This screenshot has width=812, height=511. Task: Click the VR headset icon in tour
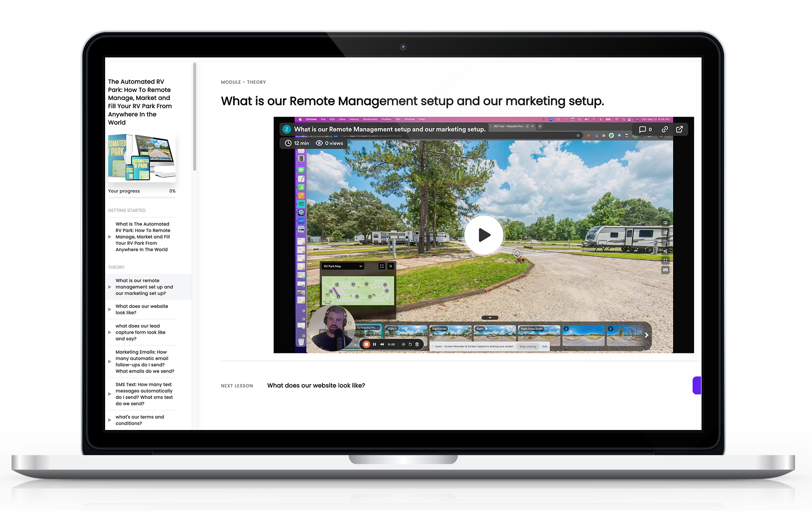[x=665, y=270]
